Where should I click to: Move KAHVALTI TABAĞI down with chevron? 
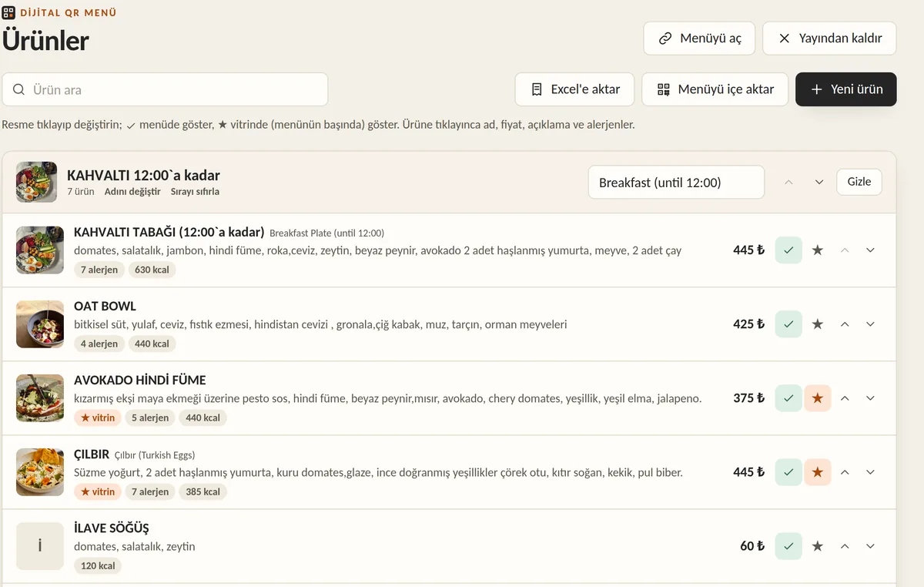(871, 250)
